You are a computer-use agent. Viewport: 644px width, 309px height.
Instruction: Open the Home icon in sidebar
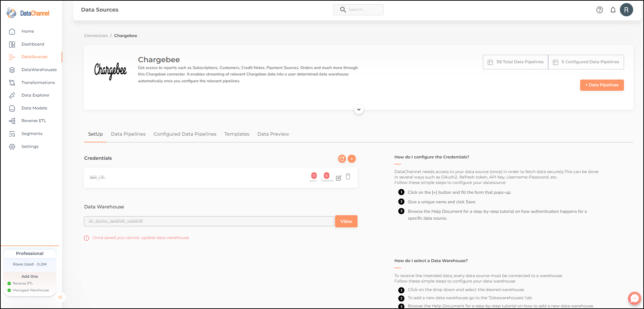pos(12,31)
